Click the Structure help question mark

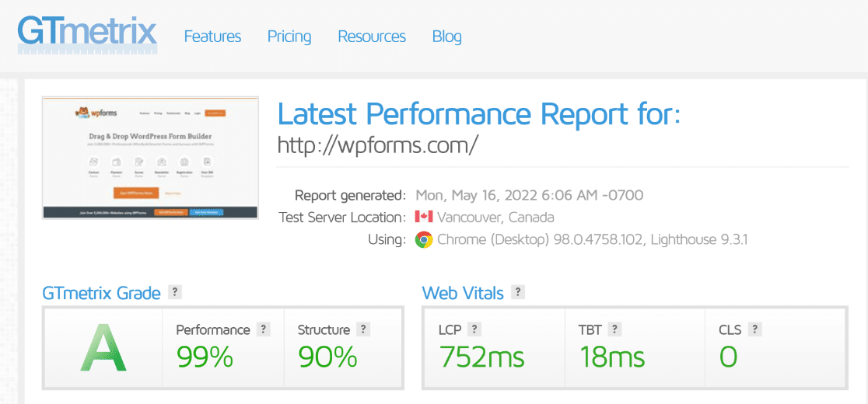pos(363,329)
